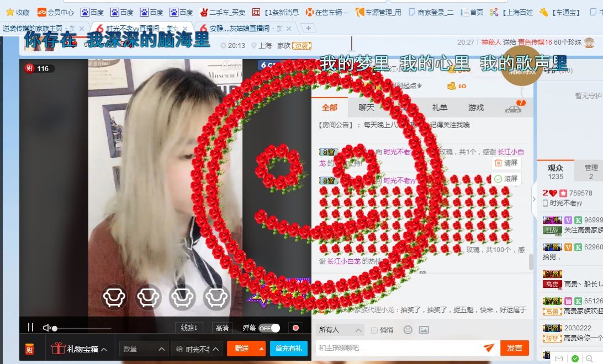Focus the 和主播聊聊吧 chat input
This screenshot has height=364, width=603.
[398, 348]
